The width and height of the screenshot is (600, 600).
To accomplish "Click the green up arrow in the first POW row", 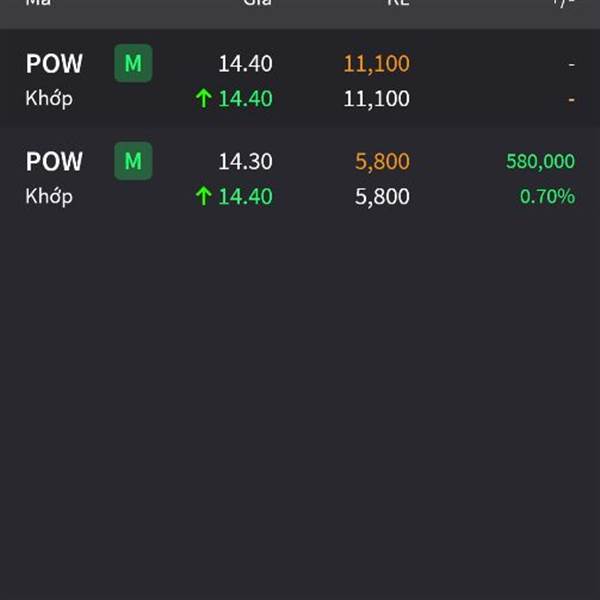I will point(204,99).
